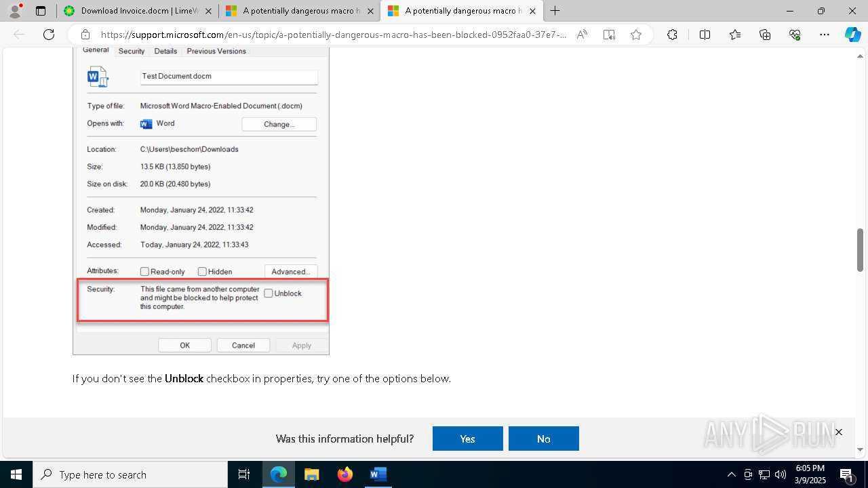868x488 pixels.
Task: Click the bold word "Unblock" in the paragraph
Action: 184,379
